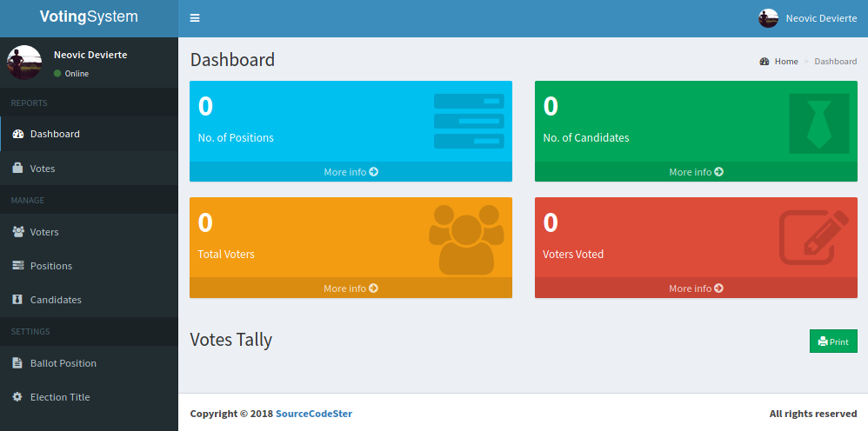
Task: Click the Voters Voted label
Action: point(573,255)
